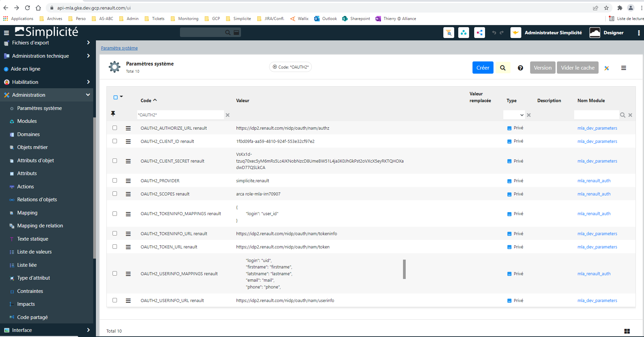Viewport: 644px width, 337px height.
Task: Click the card icon in the global search box
Action: (237, 33)
